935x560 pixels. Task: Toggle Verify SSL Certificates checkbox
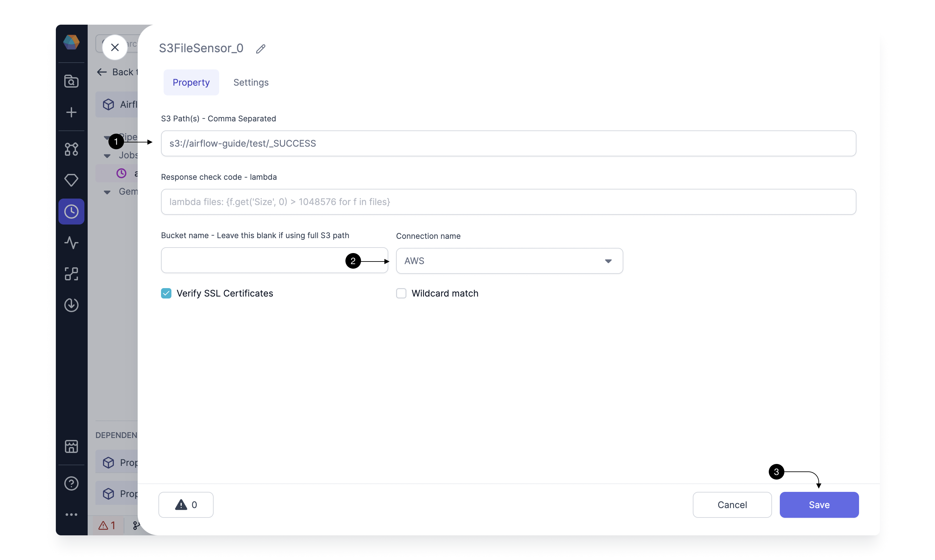166,293
